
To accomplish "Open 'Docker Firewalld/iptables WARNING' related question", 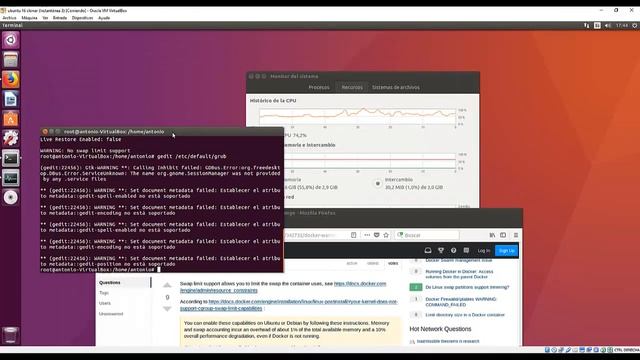I will coord(461,302).
